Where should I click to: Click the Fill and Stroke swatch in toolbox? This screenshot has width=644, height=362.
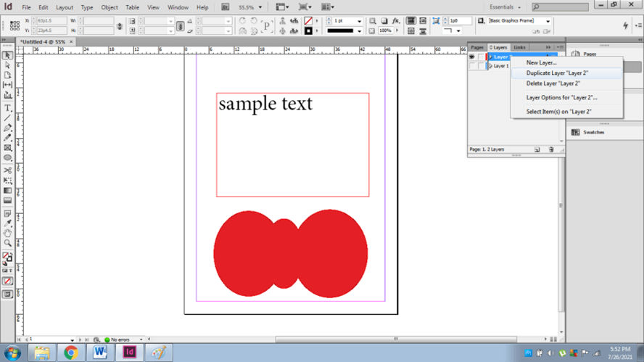click(7, 257)
